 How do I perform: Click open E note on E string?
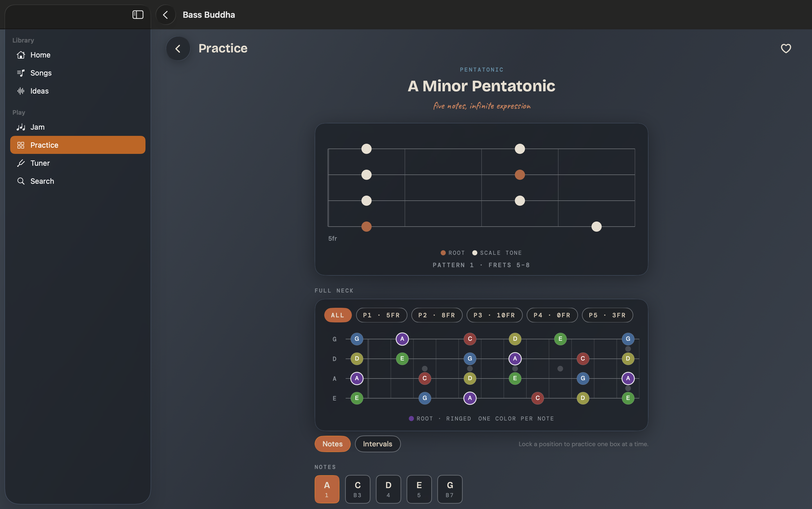(x=357, y=398)
